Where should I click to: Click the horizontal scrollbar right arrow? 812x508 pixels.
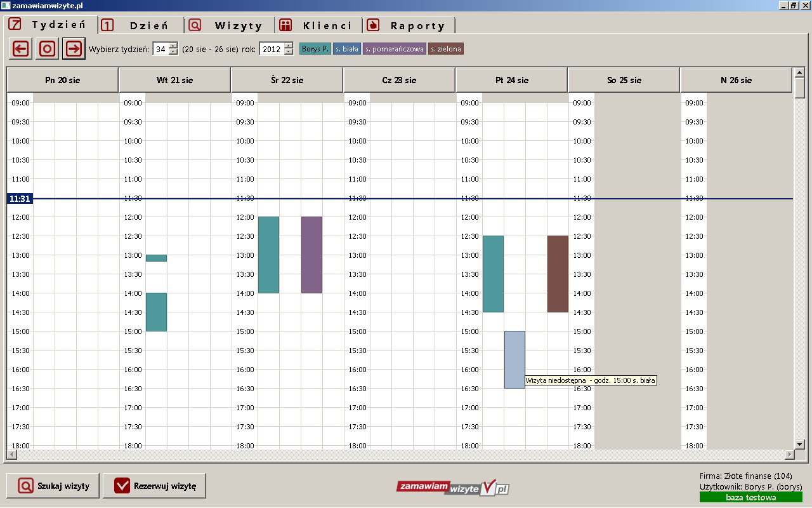(x=789, y=455)
